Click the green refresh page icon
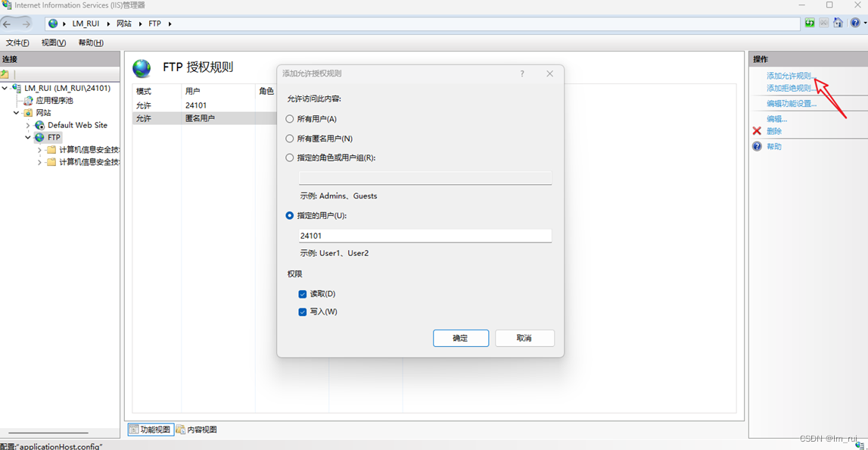The image size is (868, 450). [810, 23]
